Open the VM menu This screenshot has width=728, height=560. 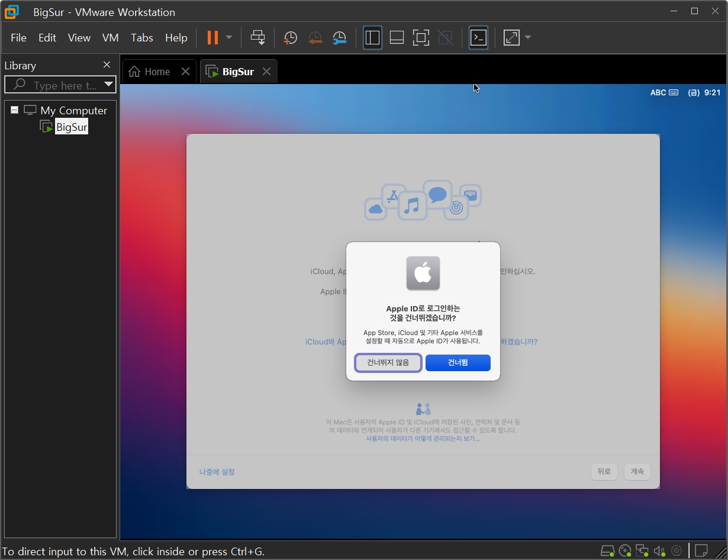coord(111,38)
